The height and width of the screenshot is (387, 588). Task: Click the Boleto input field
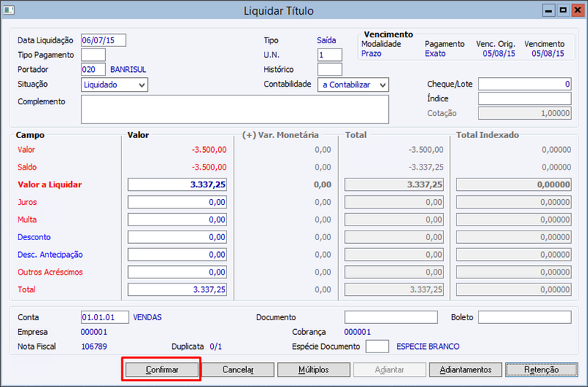coord(525,317)
